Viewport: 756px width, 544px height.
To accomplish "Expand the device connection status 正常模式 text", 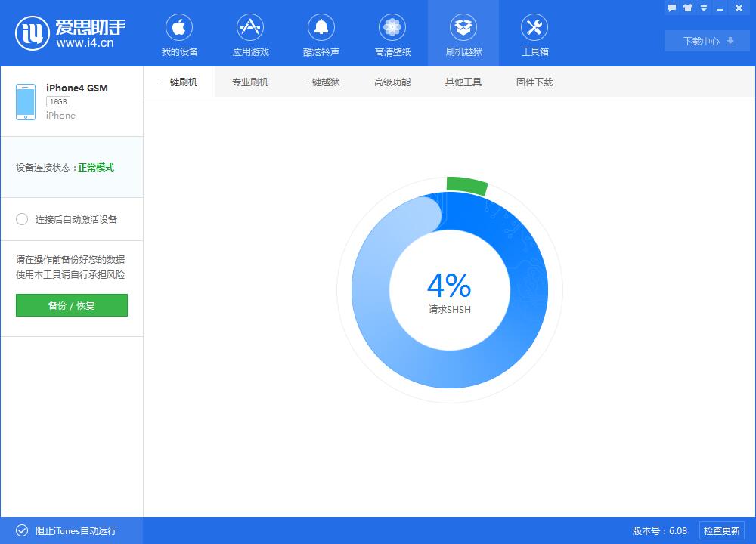I will point(95,168).
